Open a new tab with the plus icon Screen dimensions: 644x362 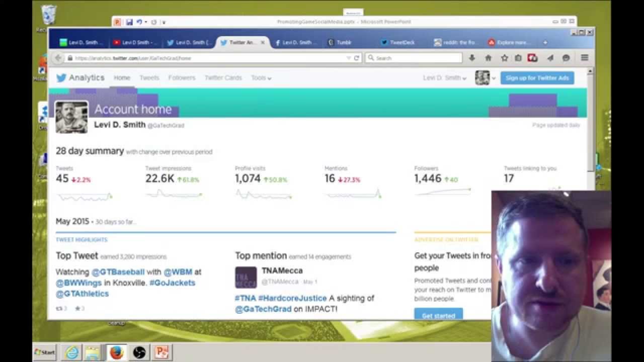pyautogui.click(x=545, y=43)
